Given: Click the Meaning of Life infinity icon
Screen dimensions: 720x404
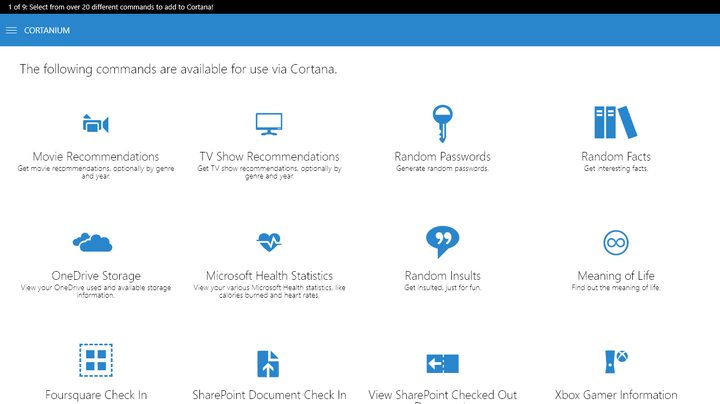Looking at the screenshot, I should (x=616, y=242).
